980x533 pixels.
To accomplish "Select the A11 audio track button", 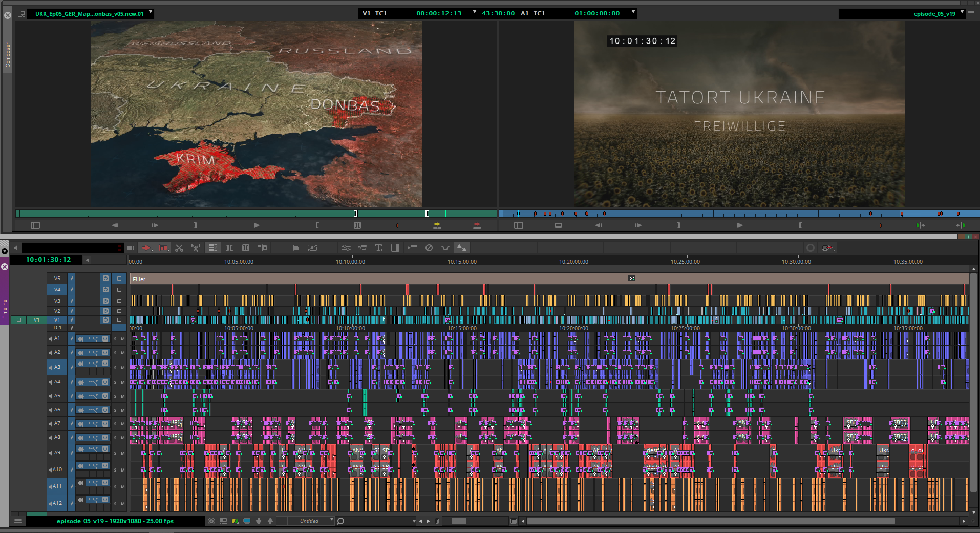I will click(x=56, y=486).
